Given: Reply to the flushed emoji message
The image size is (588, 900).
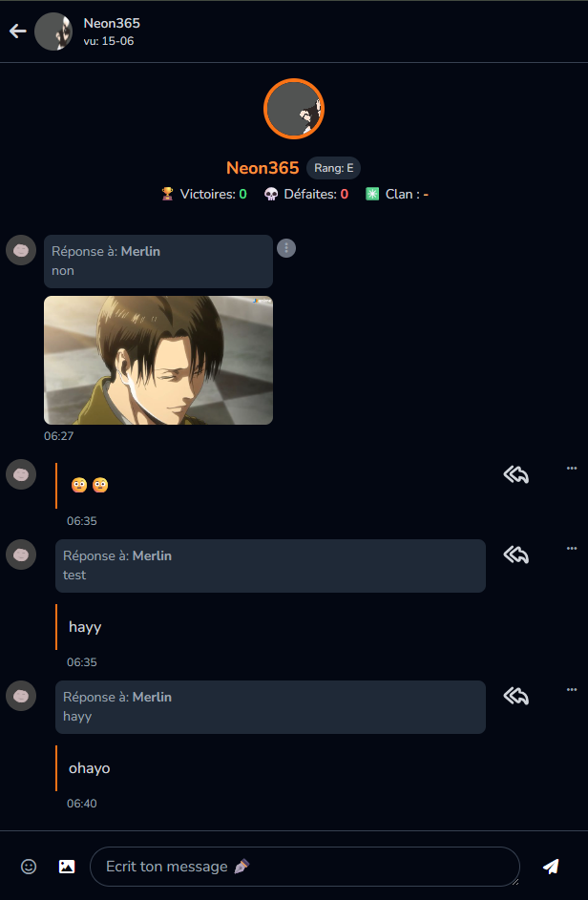Looking at the screenshot, I should point(515,474).
